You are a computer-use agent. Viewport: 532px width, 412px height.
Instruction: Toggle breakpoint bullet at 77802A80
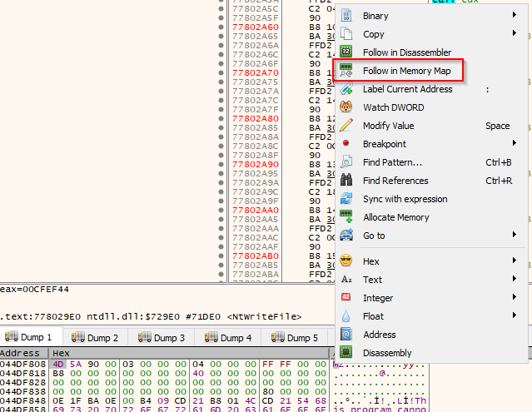click(221, 119)
